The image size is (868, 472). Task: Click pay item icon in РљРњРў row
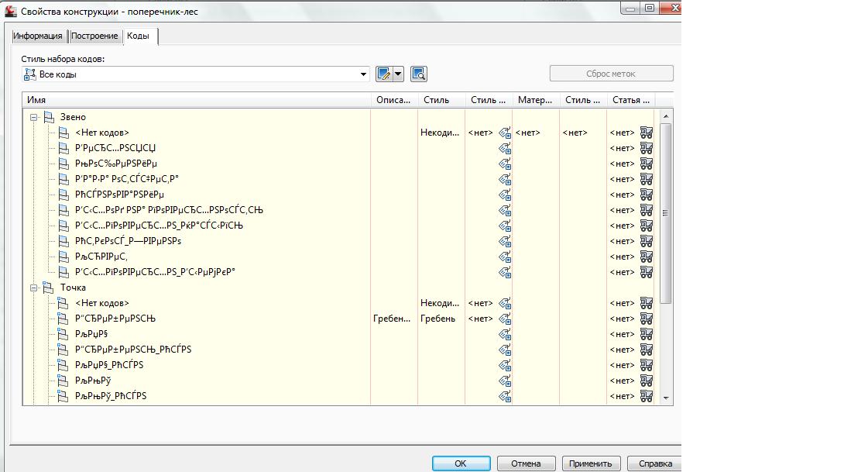pos(647,381)
